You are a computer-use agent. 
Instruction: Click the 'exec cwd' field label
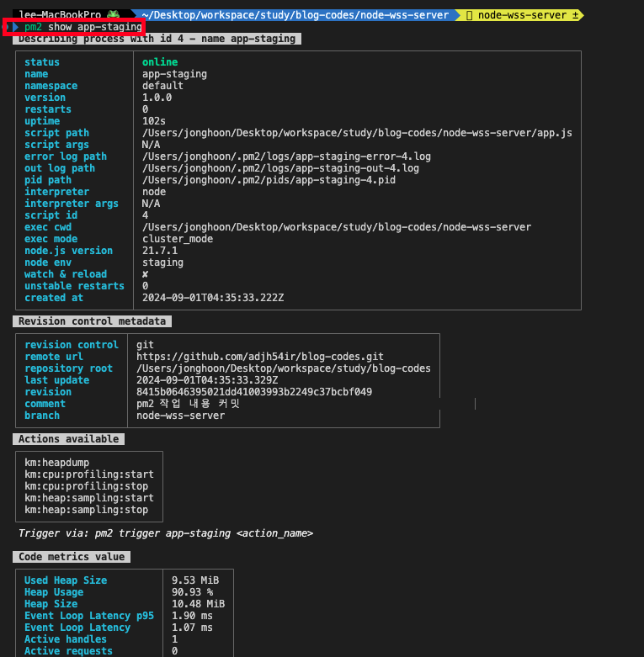pos(48,227)
